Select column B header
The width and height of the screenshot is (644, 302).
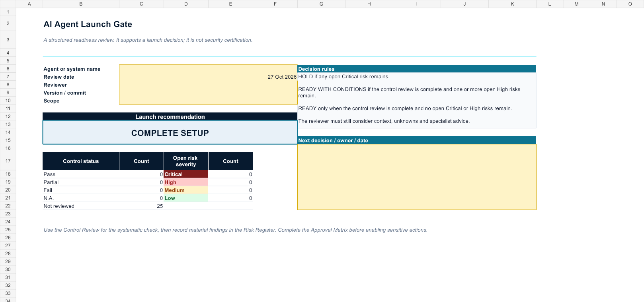coord(81,4)
